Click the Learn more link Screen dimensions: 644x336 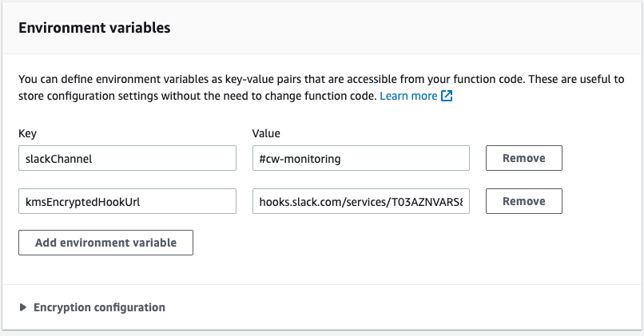(x=408, y=96)
